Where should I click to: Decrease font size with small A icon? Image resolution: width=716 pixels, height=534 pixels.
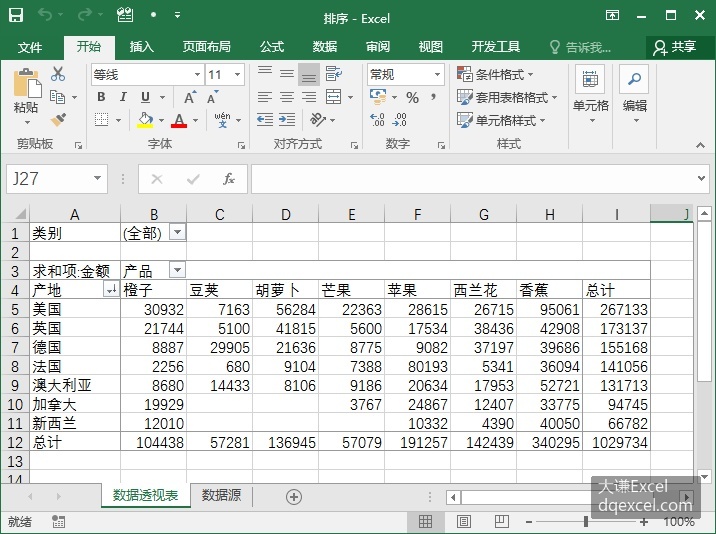[213, 97]
